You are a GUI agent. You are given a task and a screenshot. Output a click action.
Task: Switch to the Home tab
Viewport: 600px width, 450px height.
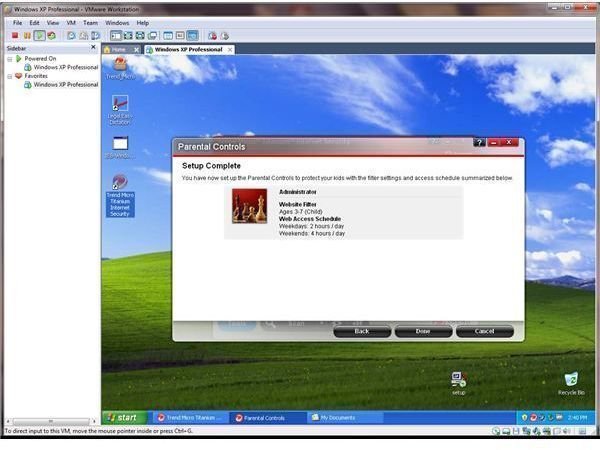pyautogui.click(x=118, y=50)
